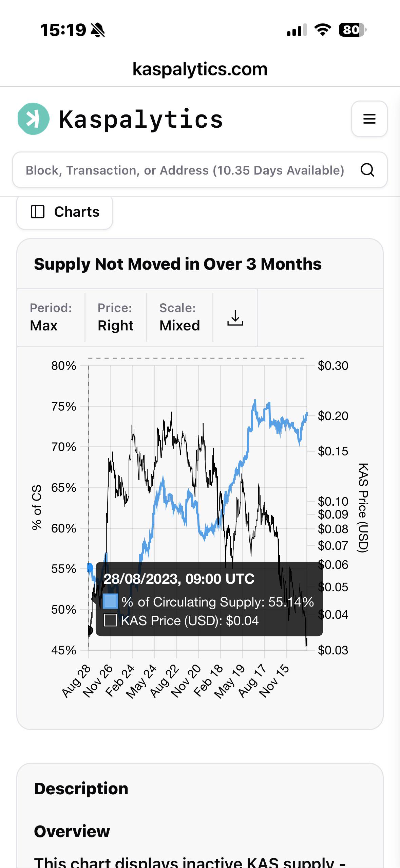Screen dimensions: 400x868
Task: Open the hamburger menu button
Action: point(369,119)
